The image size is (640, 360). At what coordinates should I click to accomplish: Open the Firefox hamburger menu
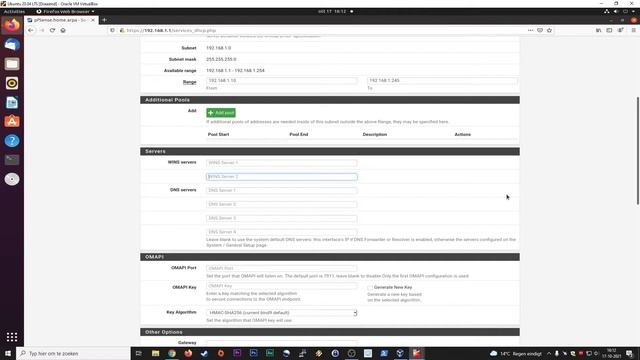[x=633, y=30]
